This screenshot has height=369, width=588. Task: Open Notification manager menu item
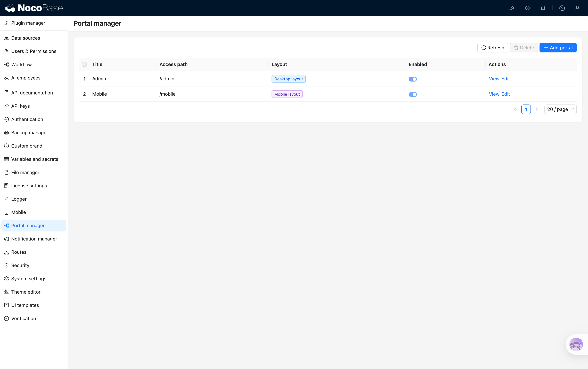coord(34,239)
